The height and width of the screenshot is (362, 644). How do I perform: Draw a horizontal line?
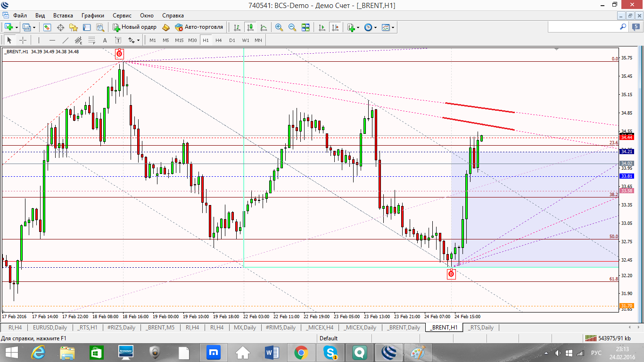pos(52,40)
